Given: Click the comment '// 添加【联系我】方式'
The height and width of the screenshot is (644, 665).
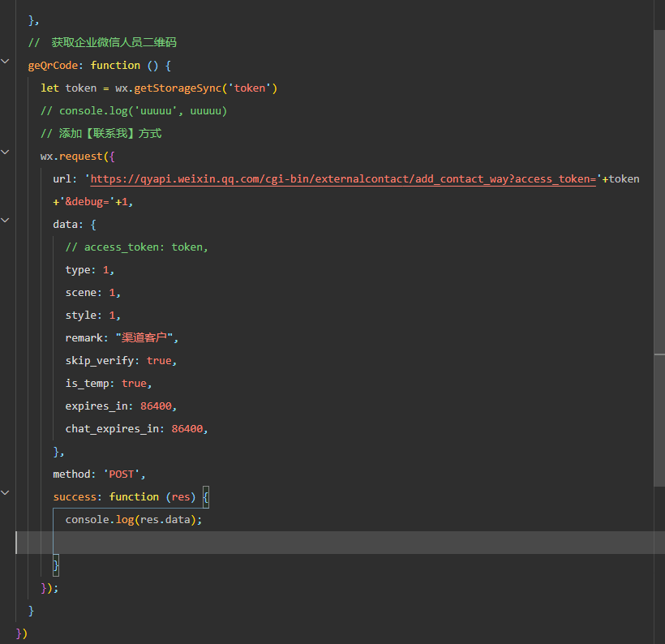Looking at the screenshot, I should point(101,134).
